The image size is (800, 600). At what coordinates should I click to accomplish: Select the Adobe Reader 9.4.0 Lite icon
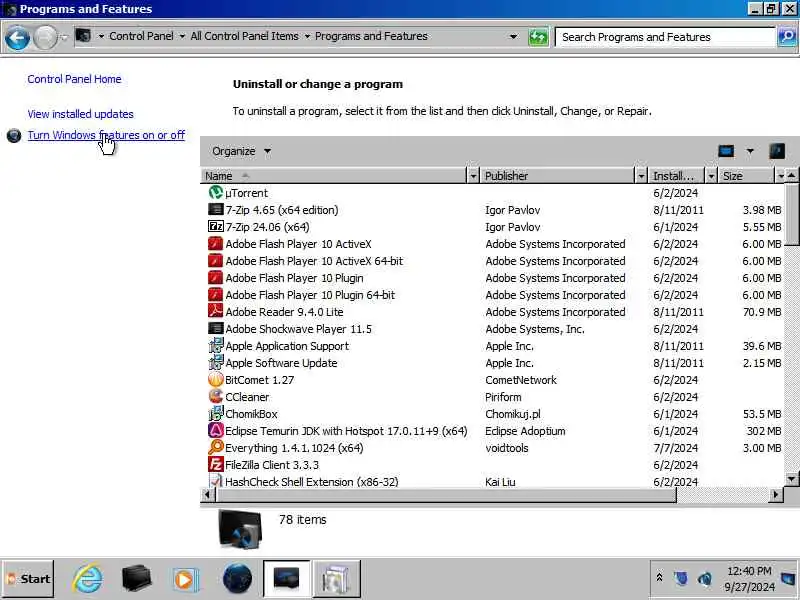[216, 311]
